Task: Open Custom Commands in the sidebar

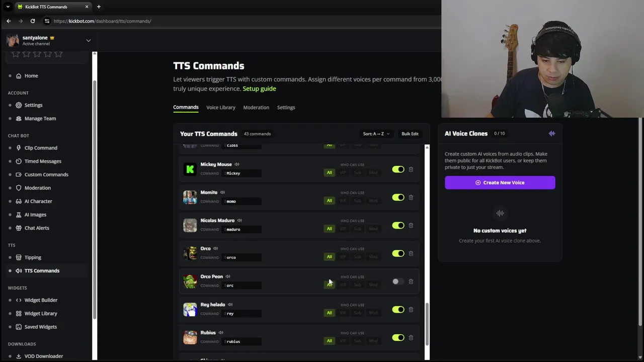Action: tap(45, 174)
